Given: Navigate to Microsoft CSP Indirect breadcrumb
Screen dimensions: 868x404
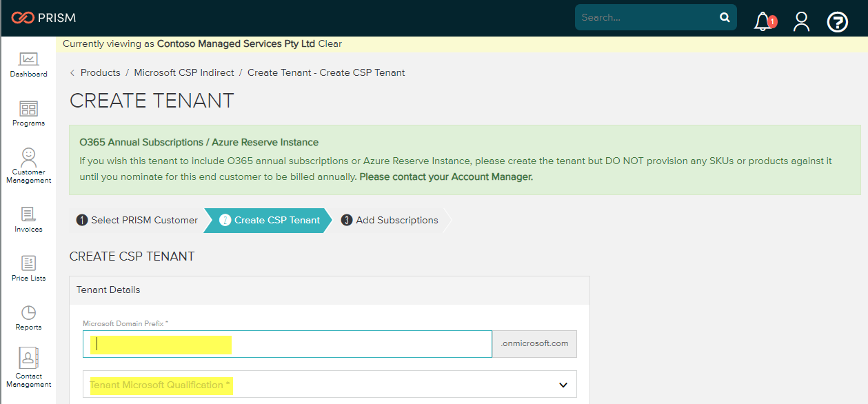Looking at the screenshot, I should 184,73.
